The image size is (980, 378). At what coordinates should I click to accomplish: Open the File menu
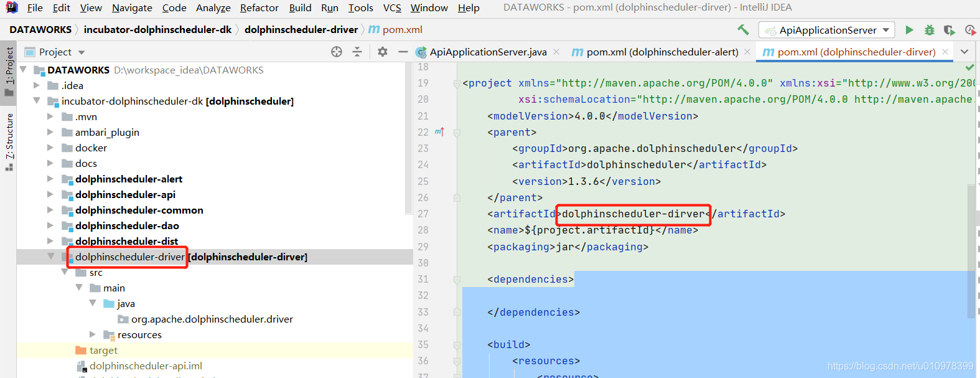[35, 7]
